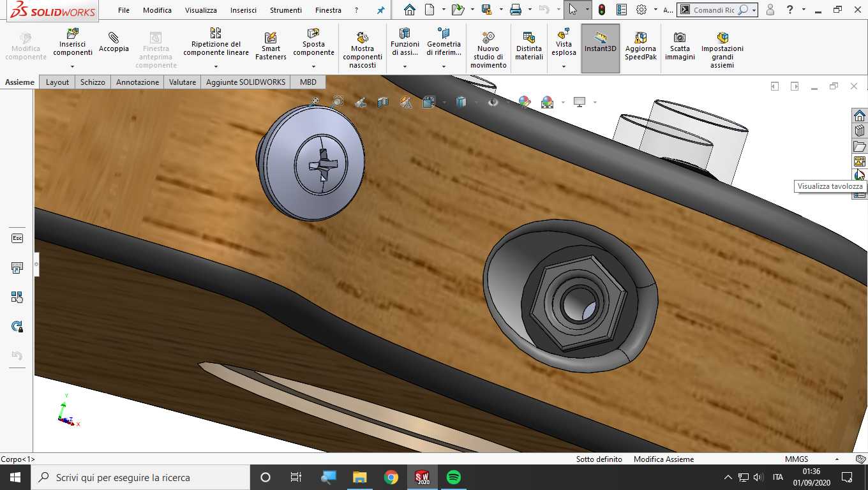Open the Finestra menu
The height and width of the screenshot is (490, 868).
click(x=328, y=10)
